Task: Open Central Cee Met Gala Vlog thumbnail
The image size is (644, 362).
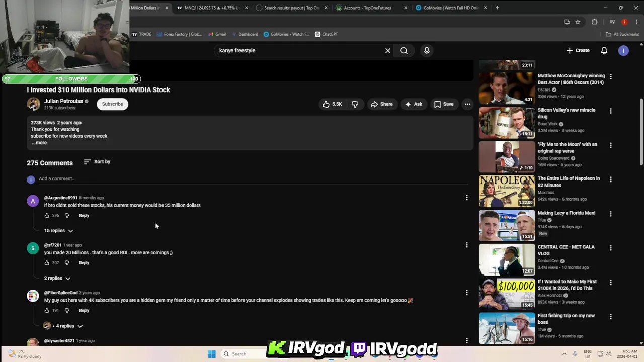Action: [x=507, y=259]
